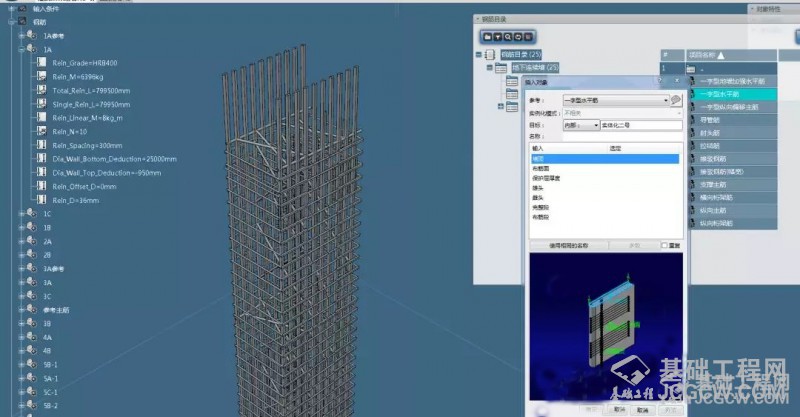Screen dimensions: 800x417
Task: Click the gear icon of node 1C
Action: 32,214
